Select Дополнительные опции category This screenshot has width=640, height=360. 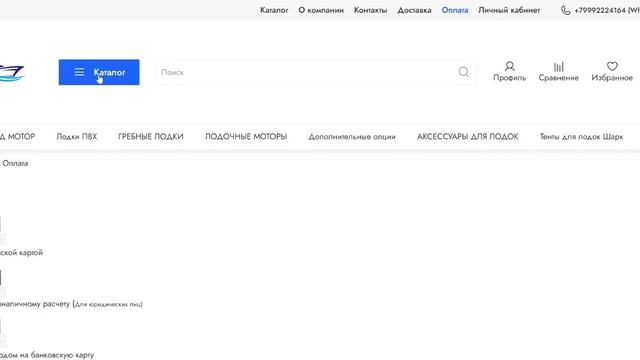click(352, 137)
